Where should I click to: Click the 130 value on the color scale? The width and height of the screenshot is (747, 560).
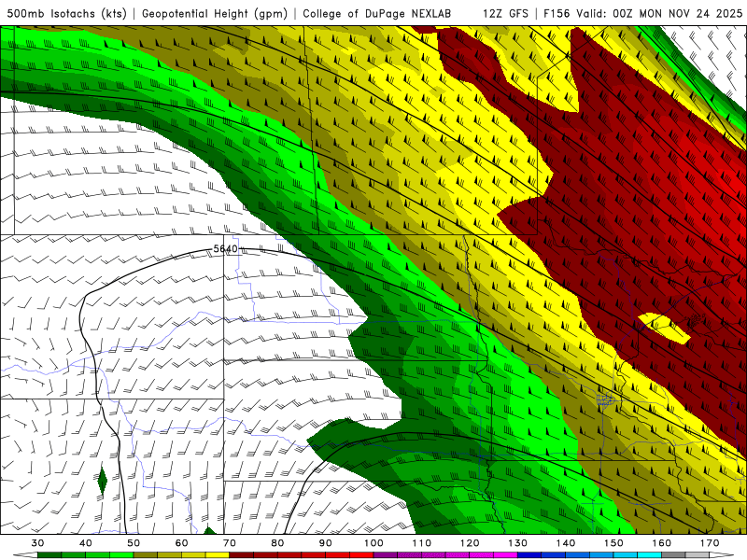pyautogui.click(x=518, y=543)
